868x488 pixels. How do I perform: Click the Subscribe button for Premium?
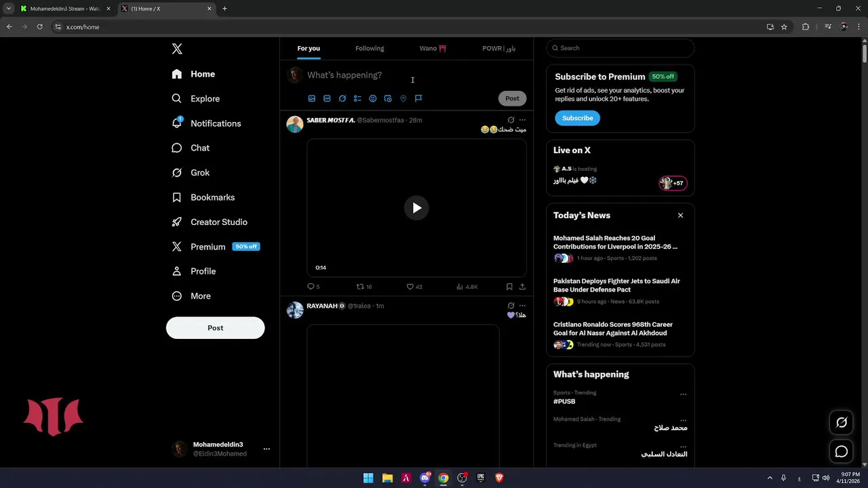577,118
